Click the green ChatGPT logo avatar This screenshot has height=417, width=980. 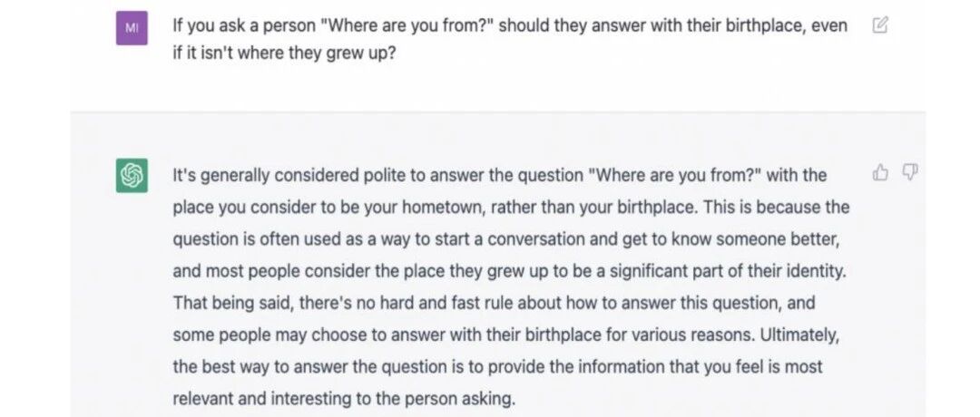coord(132,176)
